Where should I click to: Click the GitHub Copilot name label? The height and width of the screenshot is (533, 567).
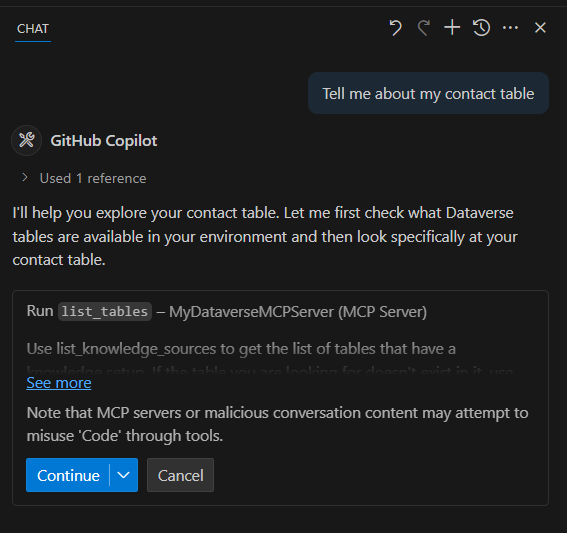pos(104,141)
